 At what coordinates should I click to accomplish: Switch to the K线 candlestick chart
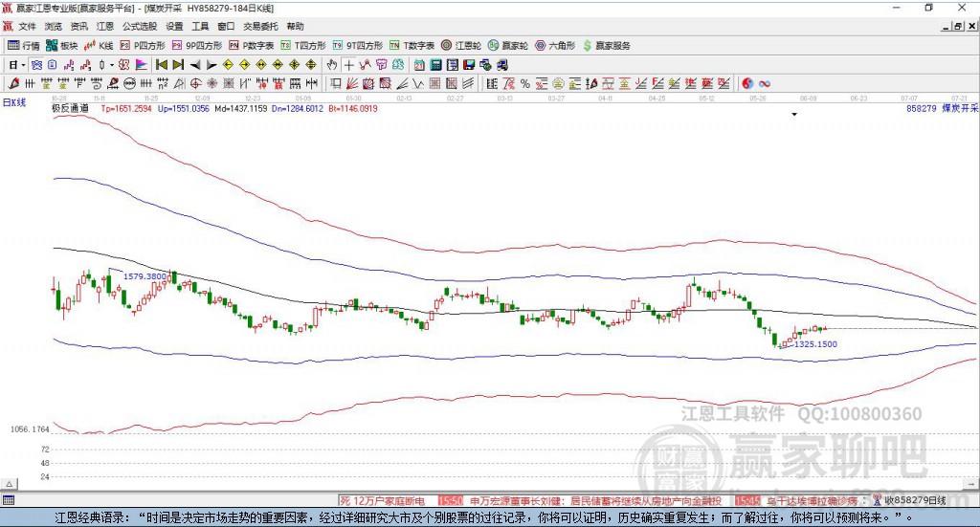point(99,46)
